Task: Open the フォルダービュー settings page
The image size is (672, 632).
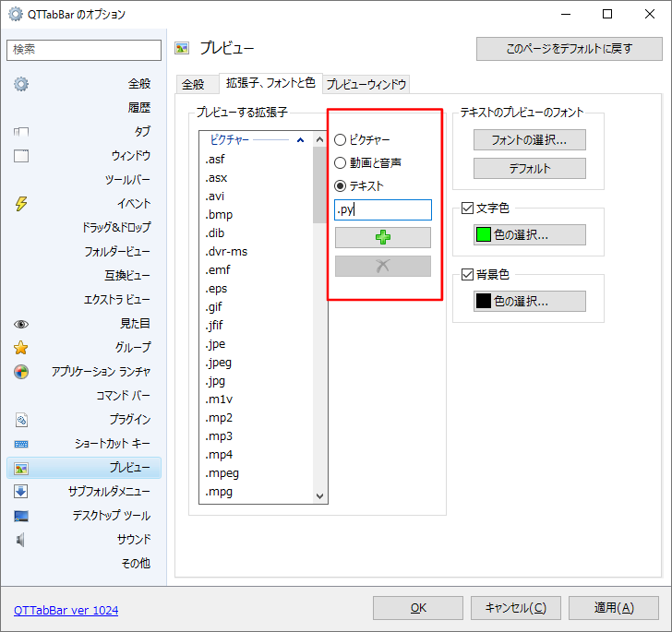Action: pos(117,252)
